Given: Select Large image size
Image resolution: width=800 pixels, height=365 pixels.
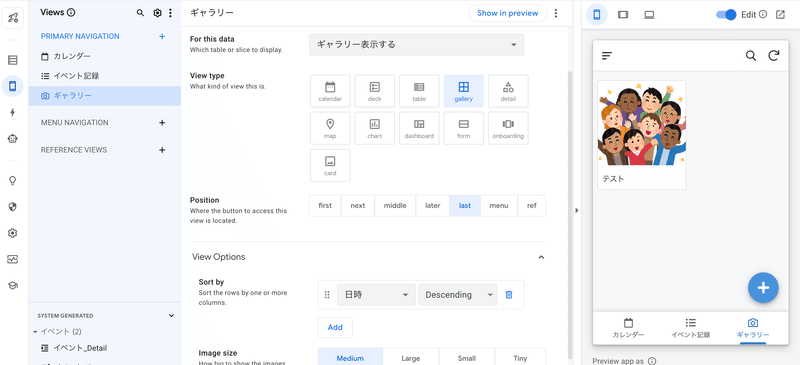Looking at the screenshot, I should [410, 358].
